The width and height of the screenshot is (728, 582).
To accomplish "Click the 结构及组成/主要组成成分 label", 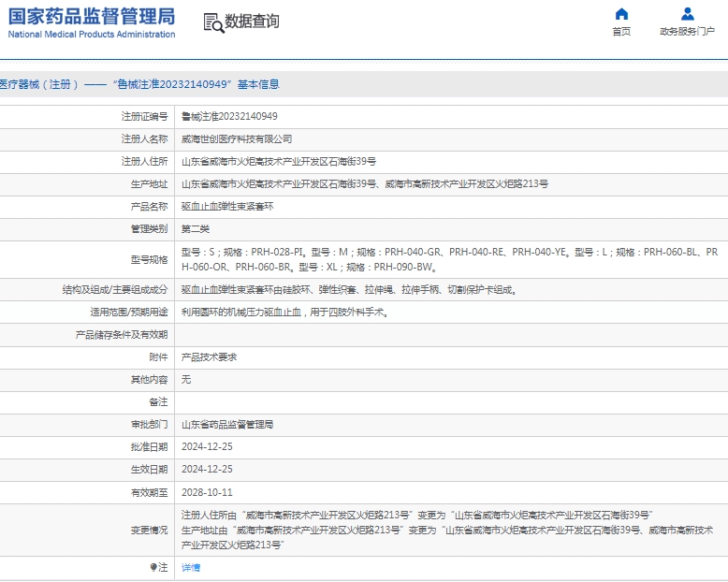I will point(115,290).
